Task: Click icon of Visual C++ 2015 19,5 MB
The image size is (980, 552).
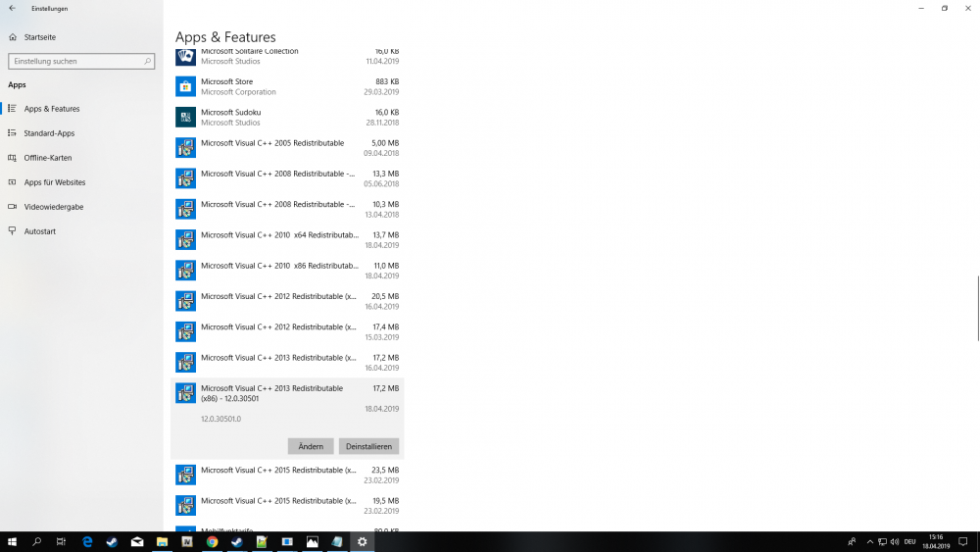Action: 185,505
